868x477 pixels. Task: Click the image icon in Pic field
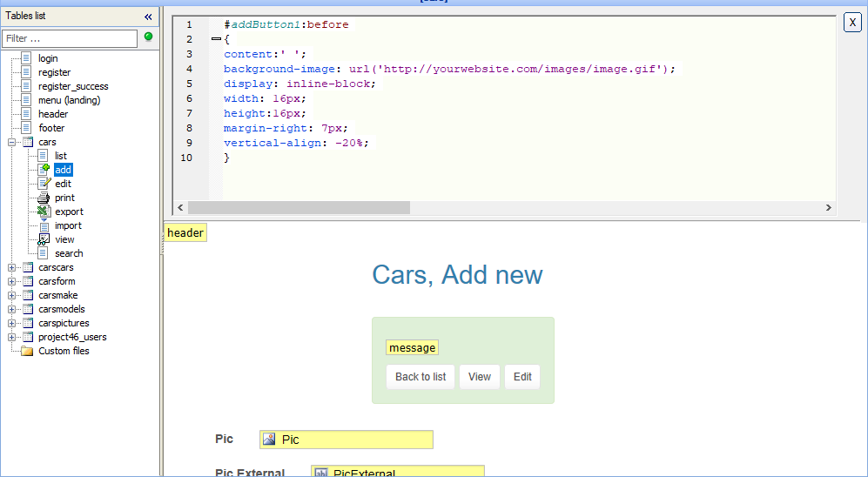coord(269,440)
